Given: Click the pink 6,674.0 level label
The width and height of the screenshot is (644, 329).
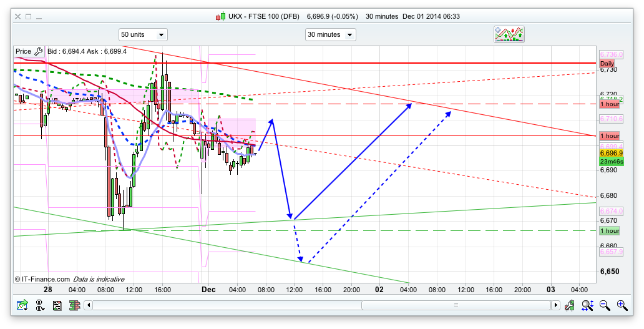Looking at the screenshot, I should coord(611,211).
